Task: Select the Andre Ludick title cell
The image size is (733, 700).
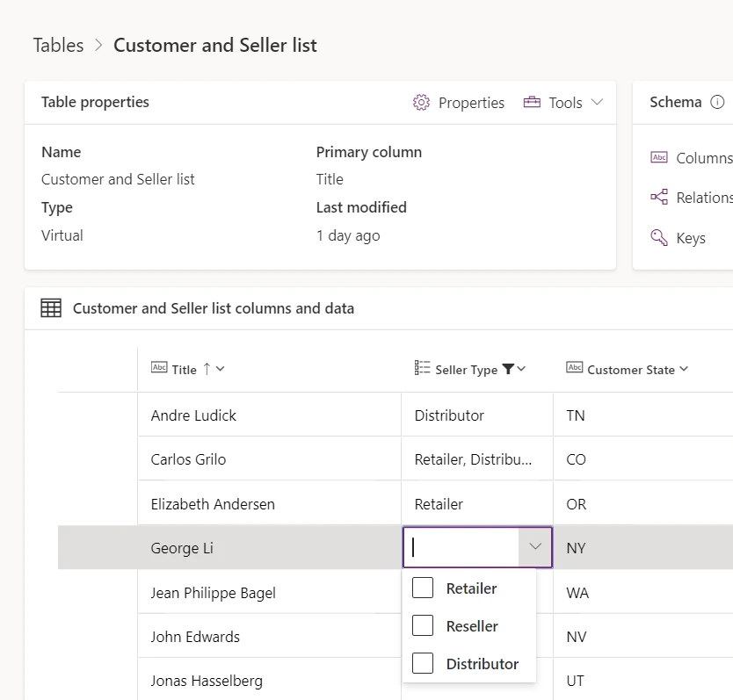Action: point(193,415)
